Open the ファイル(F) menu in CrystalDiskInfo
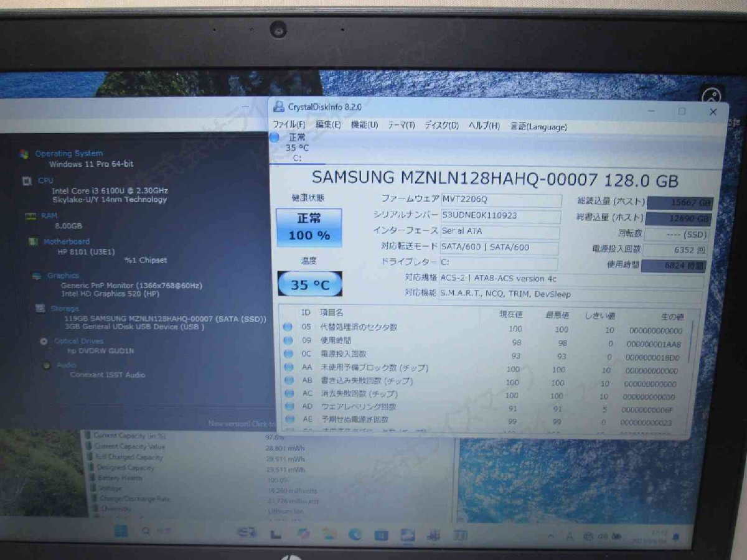The width and height of the screenshot is (747, 560). 288,125
